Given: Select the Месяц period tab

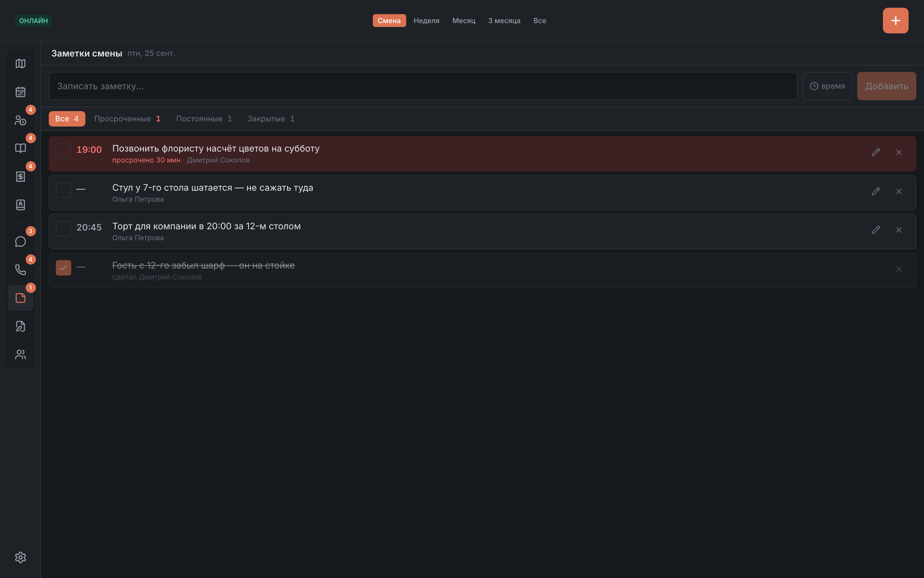Looking at the screenshot, I should [464, 21].
